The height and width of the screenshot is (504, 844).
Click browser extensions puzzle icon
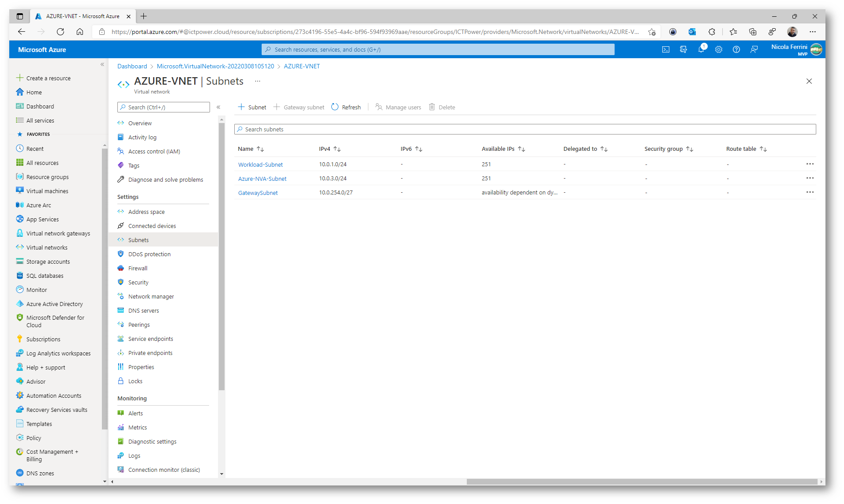pyautogui.click(x=712, y=32)
